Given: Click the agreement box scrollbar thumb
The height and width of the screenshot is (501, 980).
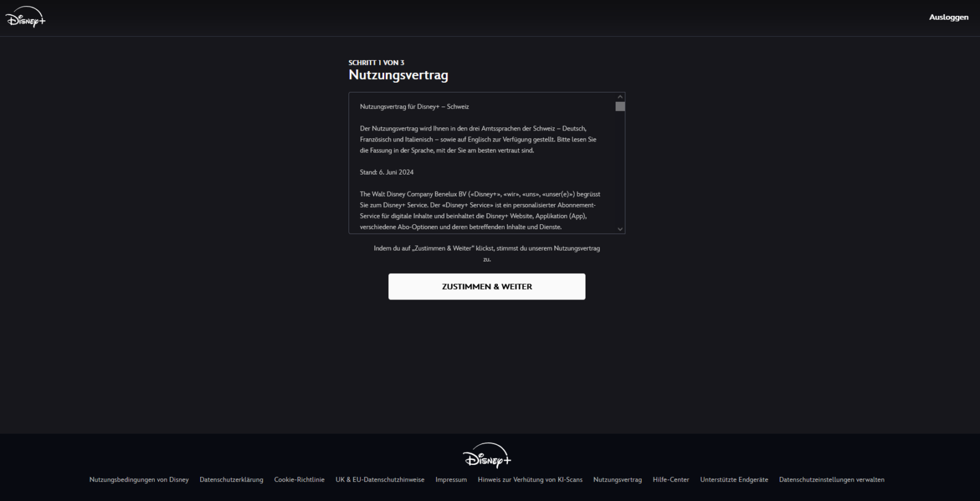Looking at the screenshot, I should pyautogui.click(x=620, y=107).
